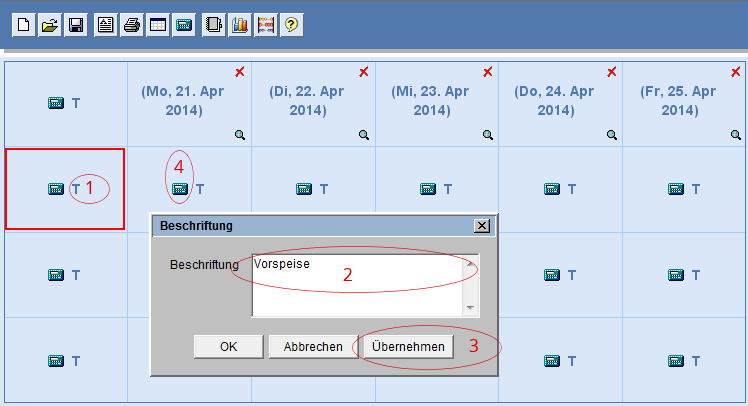
Task: Click the T in Wednesday first-row cell
Action: coord(448,189)
